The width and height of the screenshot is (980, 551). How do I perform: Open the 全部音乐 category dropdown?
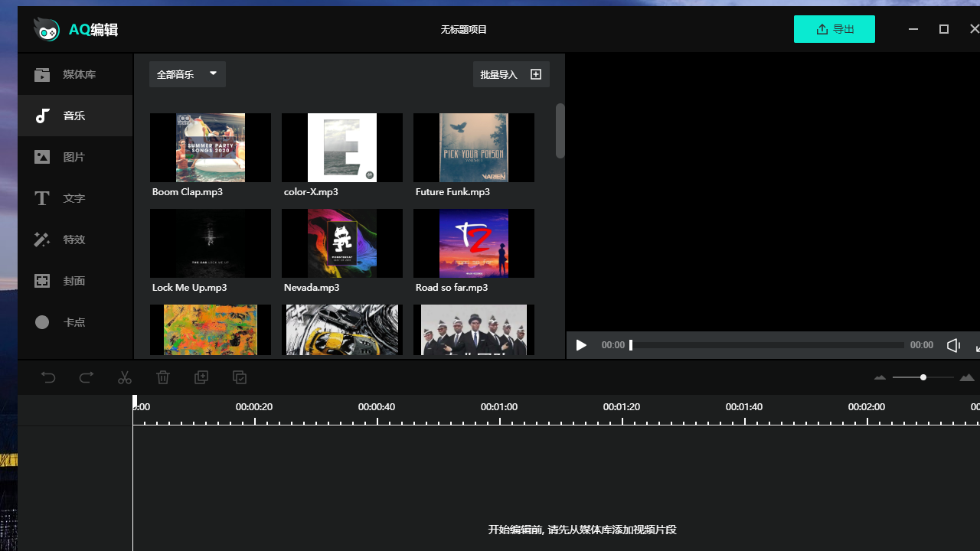188,74
